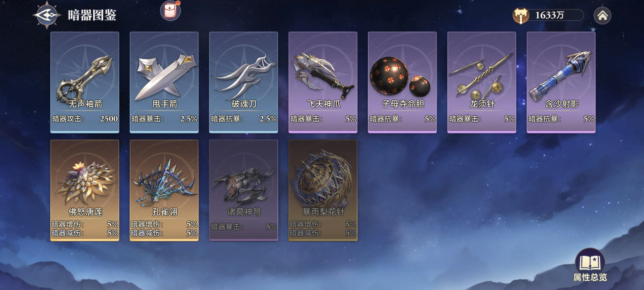Choose the 飞天神爪 claw card
Image resolution: width=644 pixels, height=290 pixels.
point(323,82)
